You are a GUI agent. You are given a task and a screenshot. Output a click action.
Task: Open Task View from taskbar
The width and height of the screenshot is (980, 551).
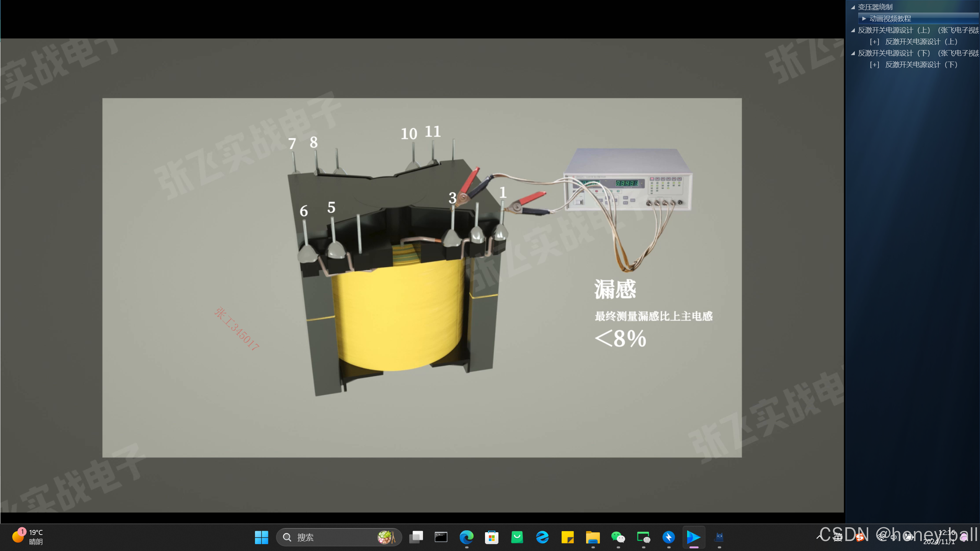416,537
